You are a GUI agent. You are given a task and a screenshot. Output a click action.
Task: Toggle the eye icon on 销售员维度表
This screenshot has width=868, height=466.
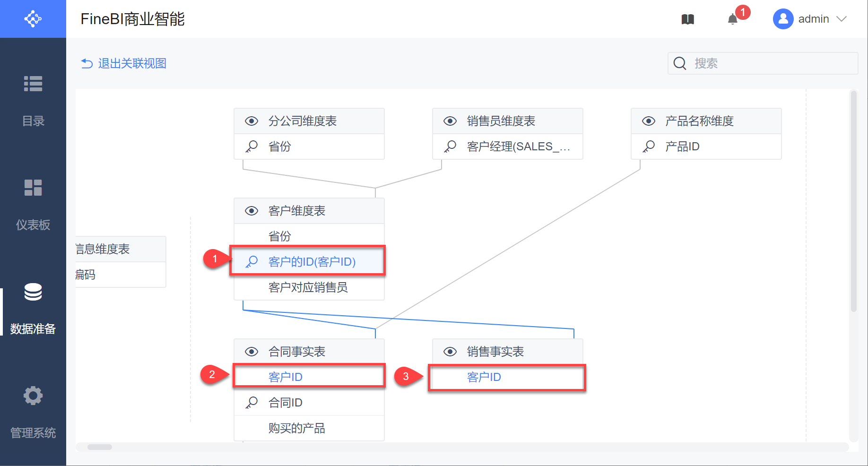(450, 121)
